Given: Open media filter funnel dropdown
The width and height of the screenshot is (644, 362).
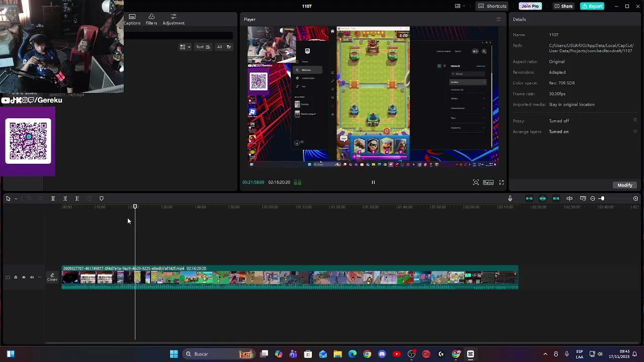Looking at the screenshot, I should [x=228, y=47].
